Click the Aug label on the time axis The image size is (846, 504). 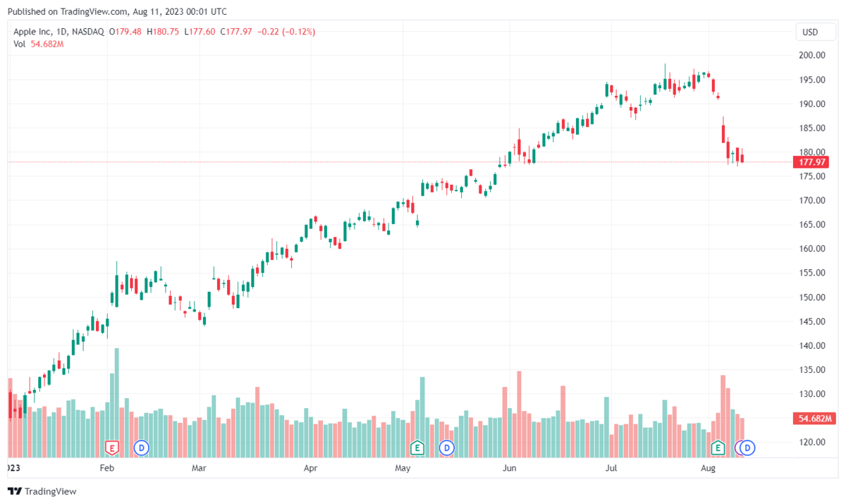pos(709,468)
